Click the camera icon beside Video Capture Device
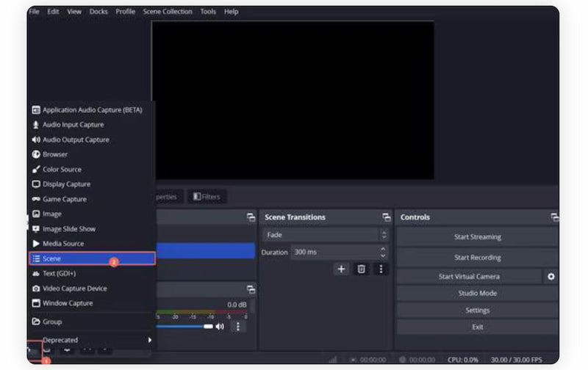The width and height of the screenshot is (588, 370). [x=36, y=289]
